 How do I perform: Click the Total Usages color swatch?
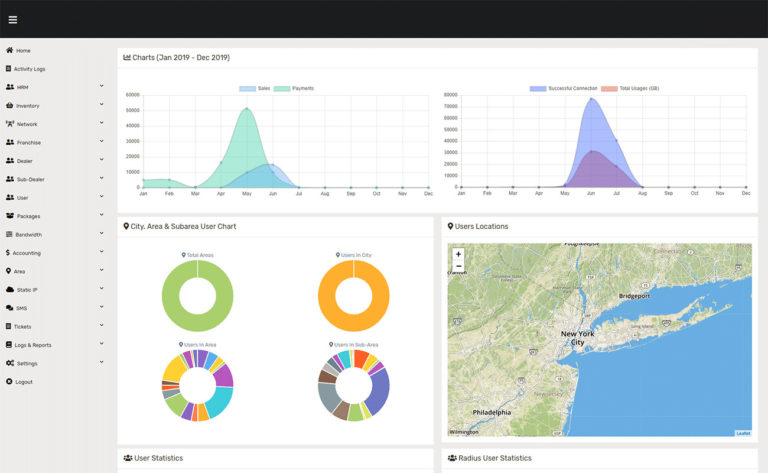(609, 89)
